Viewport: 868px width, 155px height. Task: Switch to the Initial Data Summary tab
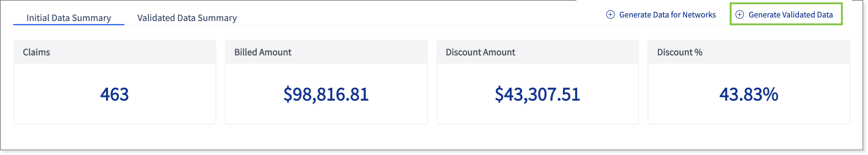click(69, 18)
